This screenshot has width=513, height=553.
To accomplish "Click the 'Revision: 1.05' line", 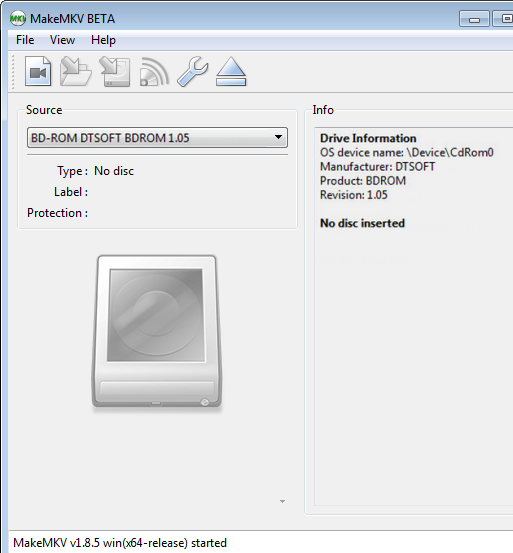I will coord(354,195).
